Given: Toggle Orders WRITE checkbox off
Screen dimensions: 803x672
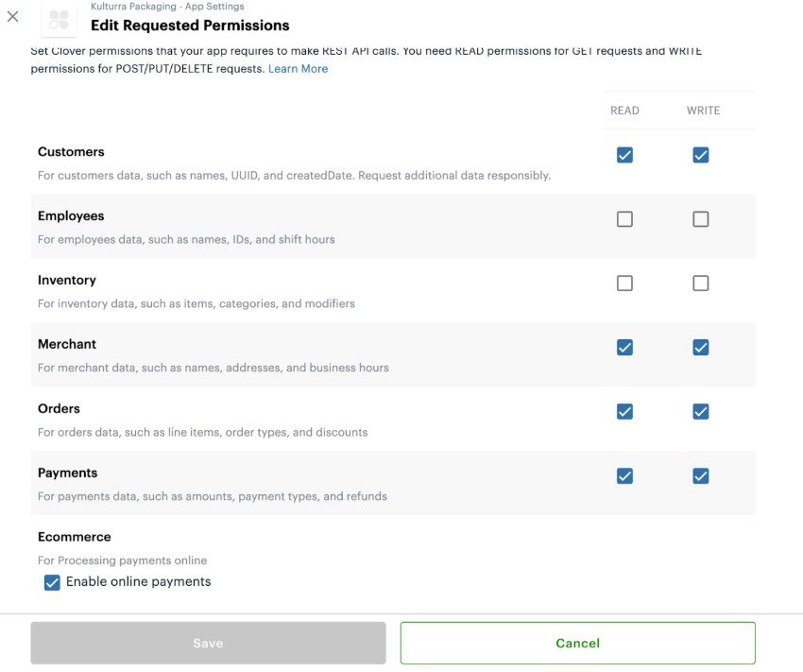Looking at the screenshot, I should coord(700,412).
